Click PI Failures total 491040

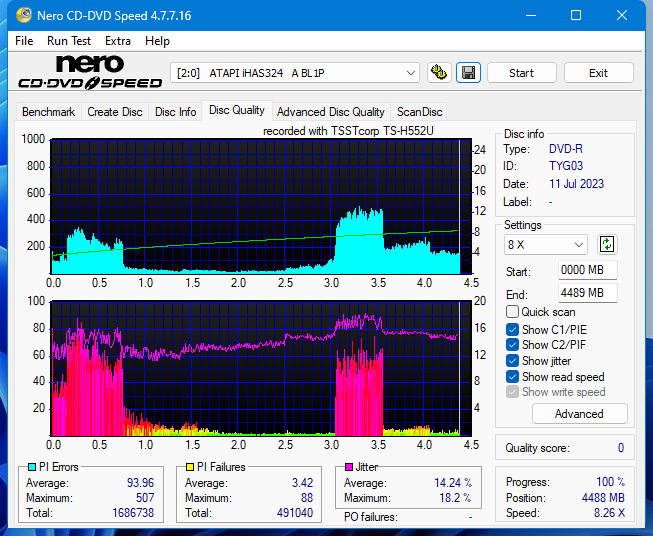pos(294,513)
